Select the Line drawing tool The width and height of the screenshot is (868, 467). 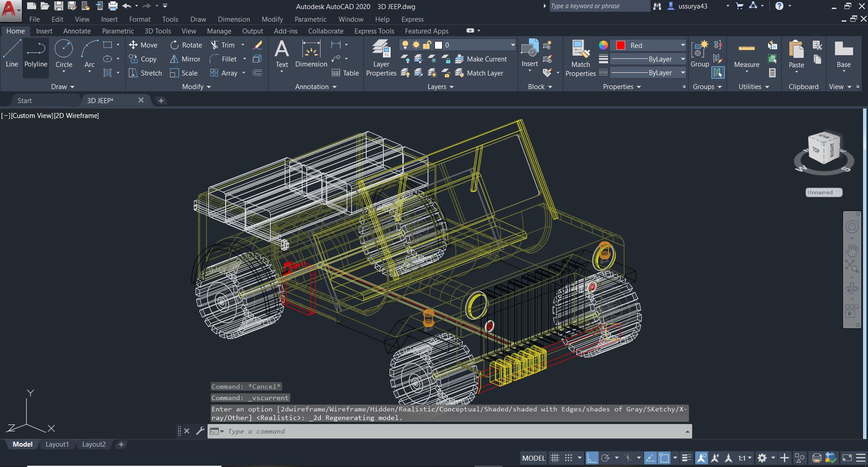pyautogui.click(x=12, y=54)
